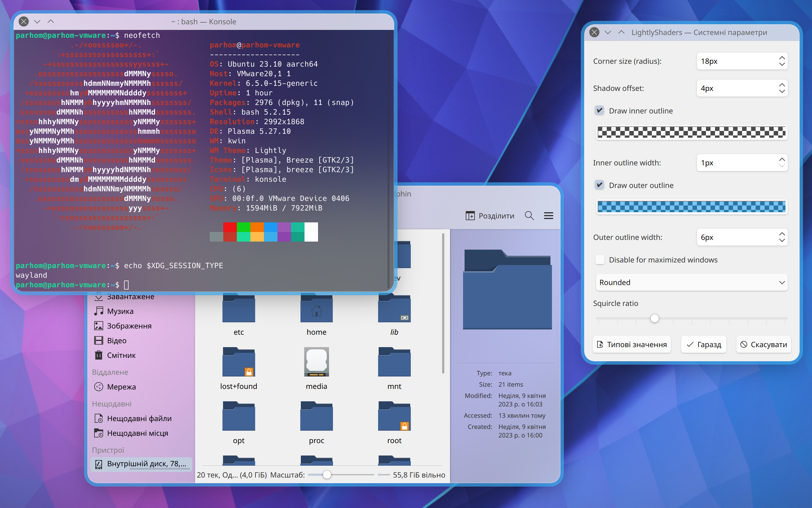The height and width of the screenshot is (508, 812).
Task: Click Типові значення defaults button
Action: [632, 344]
